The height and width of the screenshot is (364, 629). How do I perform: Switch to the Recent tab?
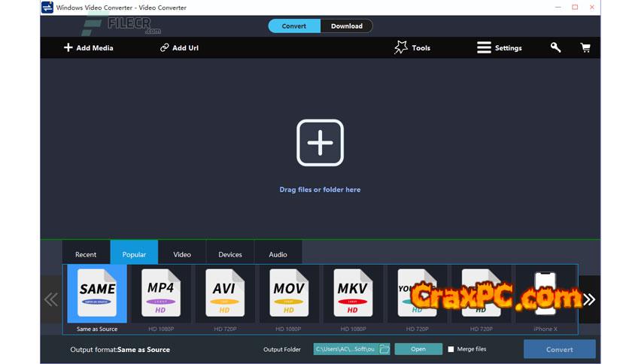tap(86, 254)
